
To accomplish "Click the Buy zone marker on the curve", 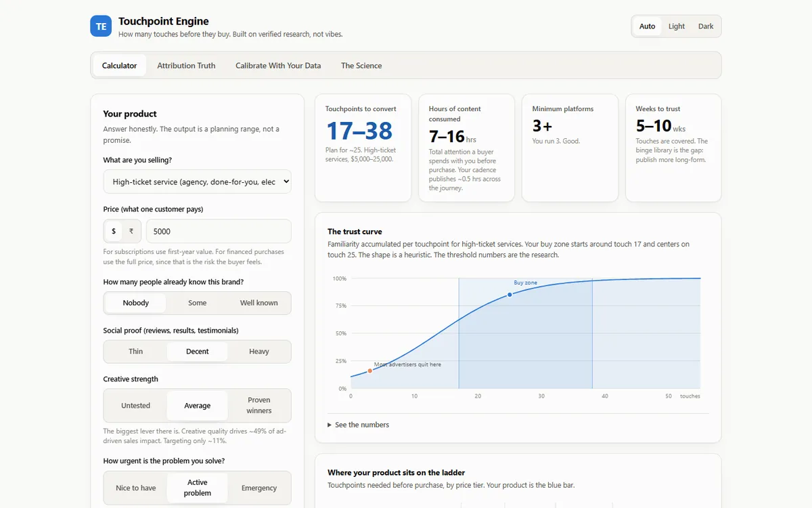I will (510, 295).
